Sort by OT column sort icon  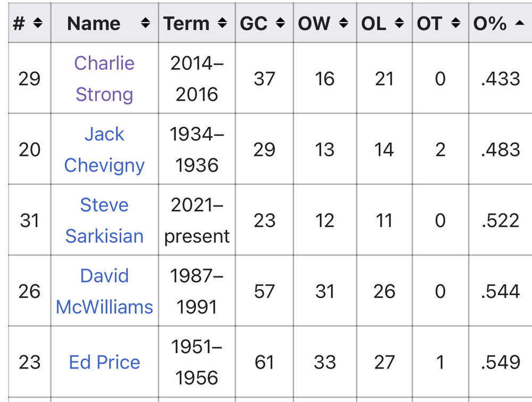pos(455,23)
